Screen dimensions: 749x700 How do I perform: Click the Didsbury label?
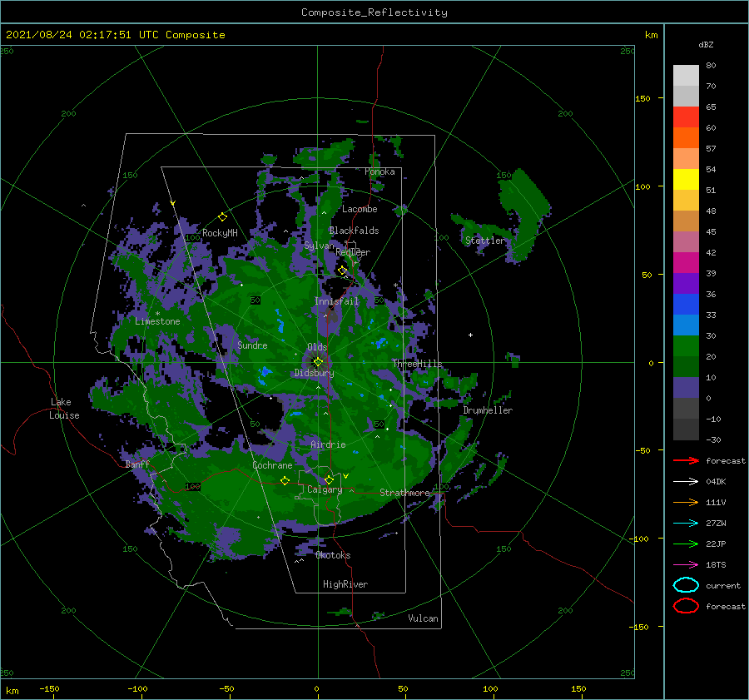click(x=314, y=373)
